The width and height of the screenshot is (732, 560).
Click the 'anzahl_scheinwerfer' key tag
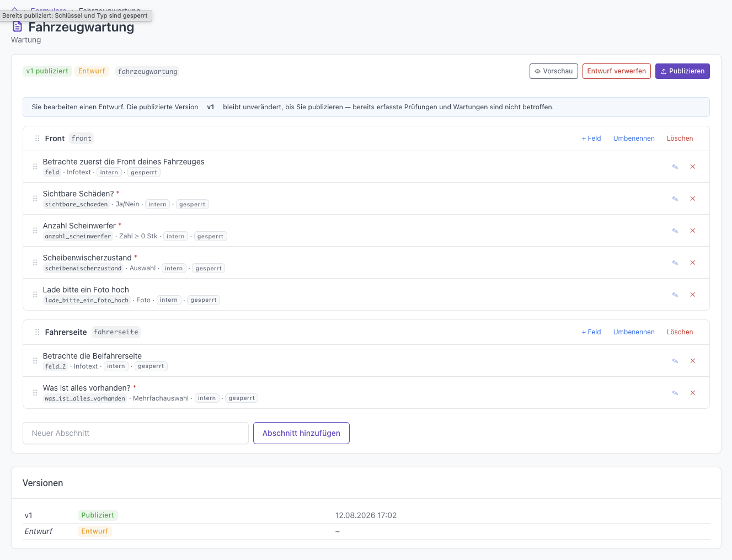78,236
